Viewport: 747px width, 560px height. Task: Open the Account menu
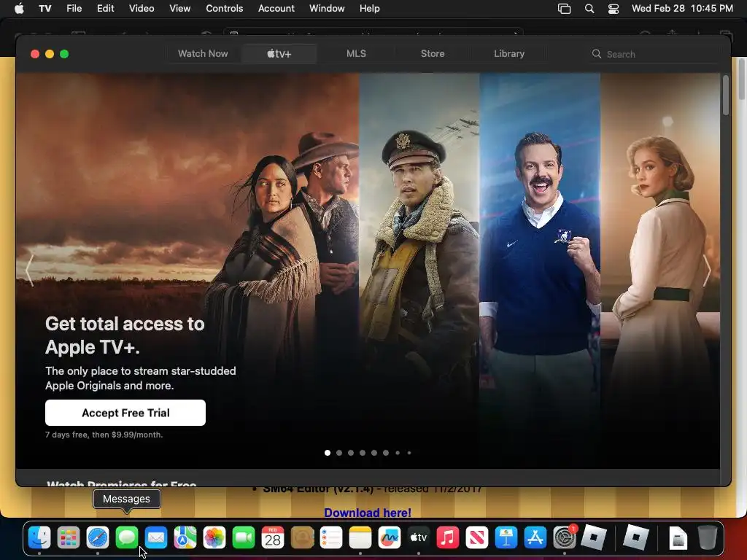[276, 8]
